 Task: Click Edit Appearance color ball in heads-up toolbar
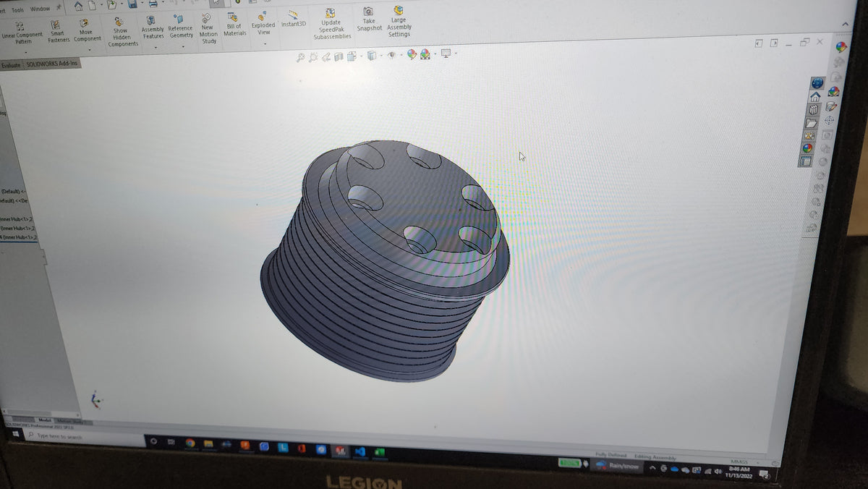click(x=412, y=54)
